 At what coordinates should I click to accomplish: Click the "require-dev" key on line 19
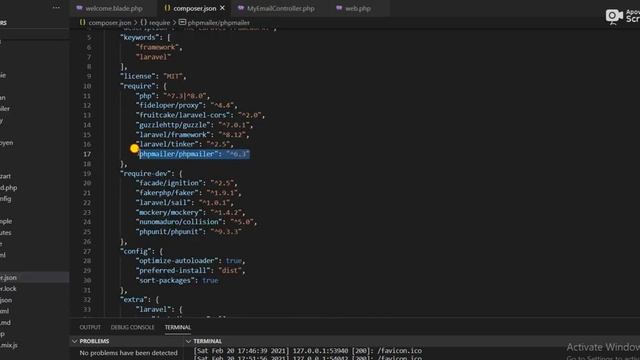(146, 173)
